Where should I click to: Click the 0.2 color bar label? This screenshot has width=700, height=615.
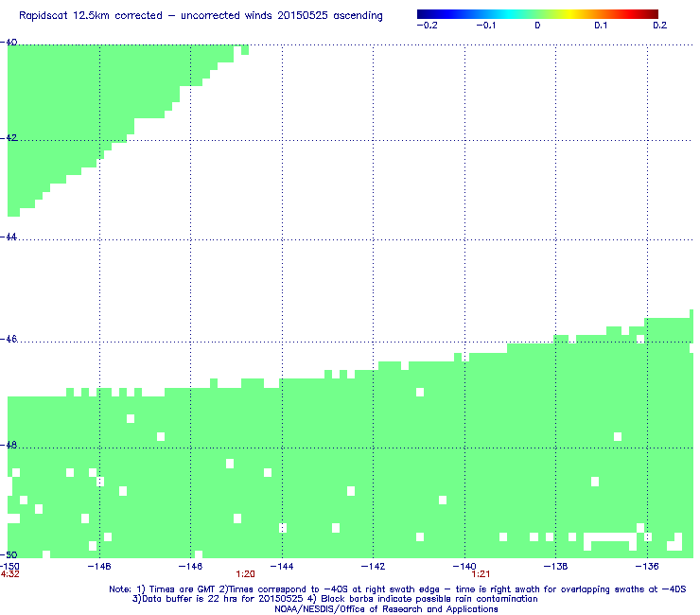[660, 26]
